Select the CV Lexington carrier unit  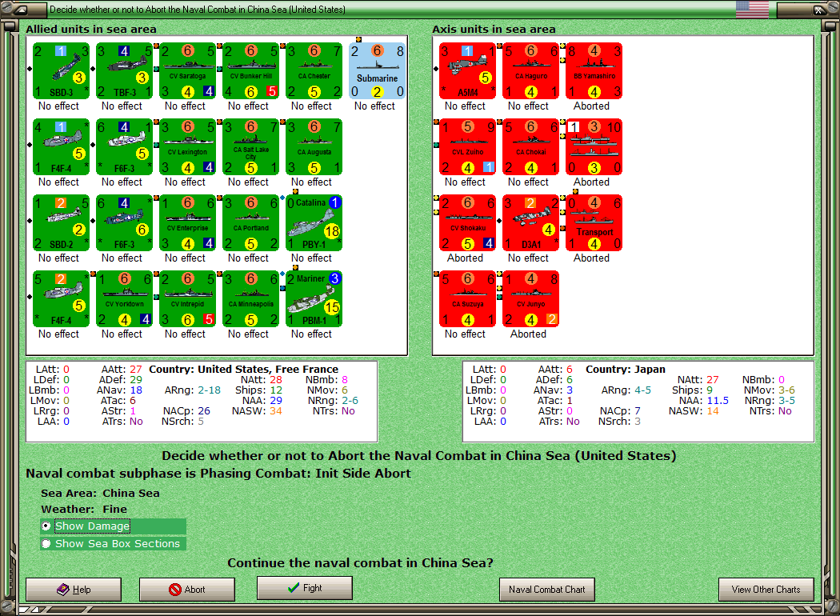tap(187, 147)
